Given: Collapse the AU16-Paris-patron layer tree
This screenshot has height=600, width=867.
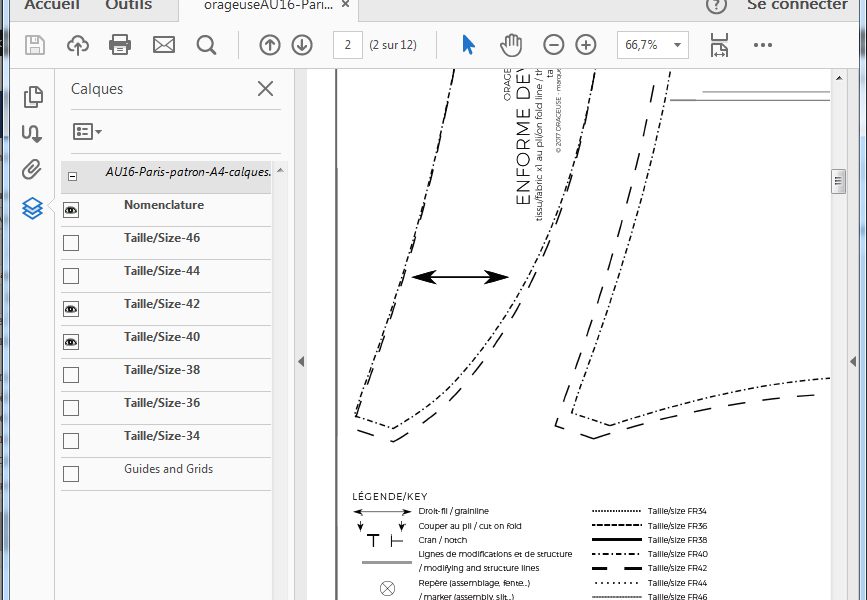Looking at the screenshot, I should [72, 176].
